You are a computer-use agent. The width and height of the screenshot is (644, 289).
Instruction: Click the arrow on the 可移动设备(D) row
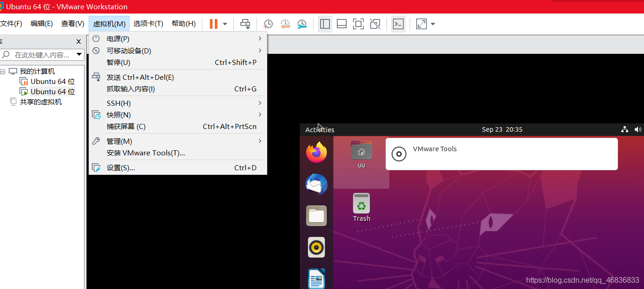(x=260, y=50)
